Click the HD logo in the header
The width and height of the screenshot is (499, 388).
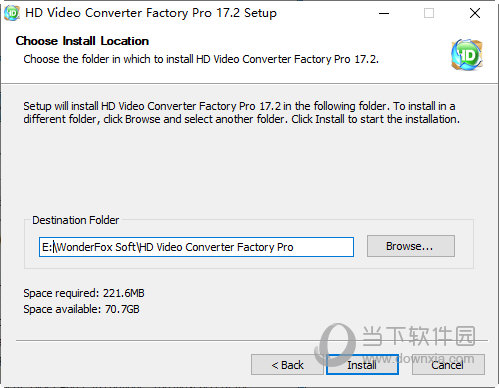[x=467, y=55]
